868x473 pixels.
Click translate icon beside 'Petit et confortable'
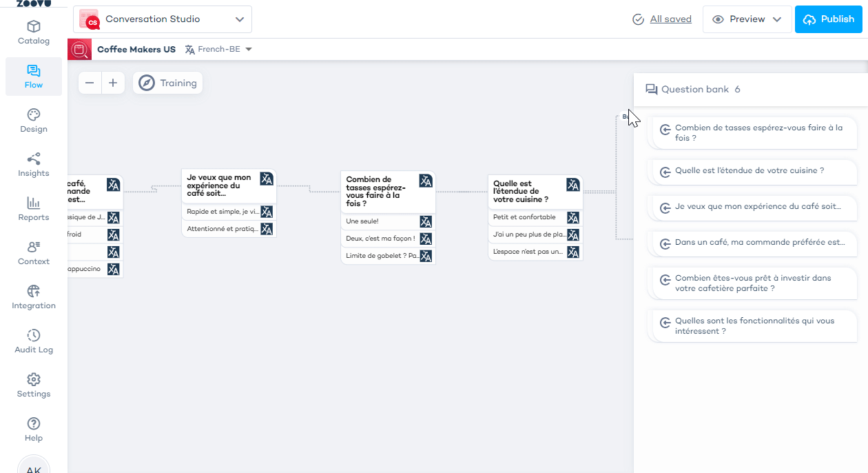pos(572,218)
